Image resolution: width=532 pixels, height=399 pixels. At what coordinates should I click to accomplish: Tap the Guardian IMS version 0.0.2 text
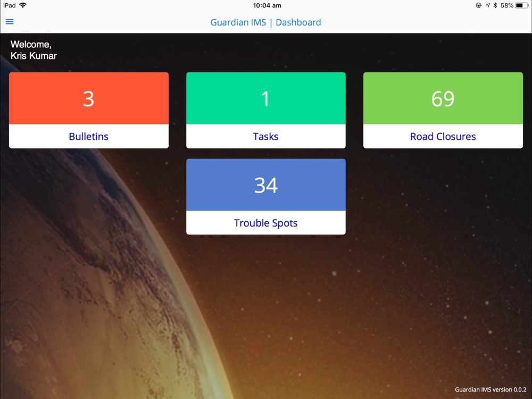(x=491, y=389)
